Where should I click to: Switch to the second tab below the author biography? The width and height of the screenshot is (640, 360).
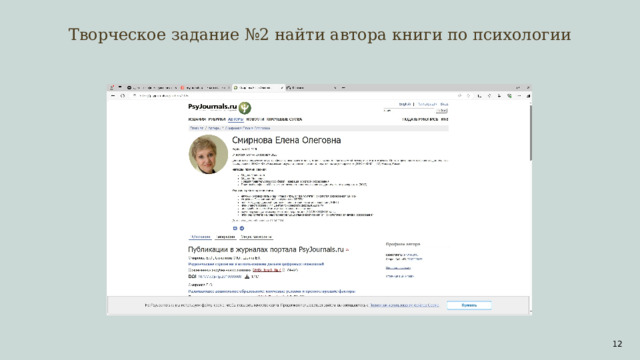[x=225, y=237]
